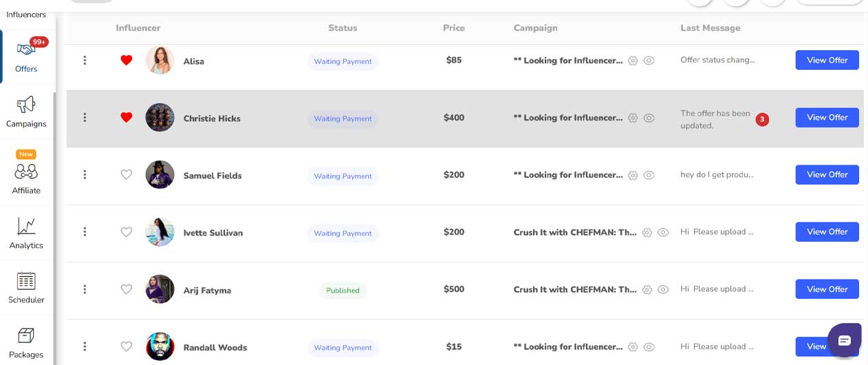Open Arij Fatyma's avatar
The width and height of the screenshot is (868, 365).
[160, 289]
